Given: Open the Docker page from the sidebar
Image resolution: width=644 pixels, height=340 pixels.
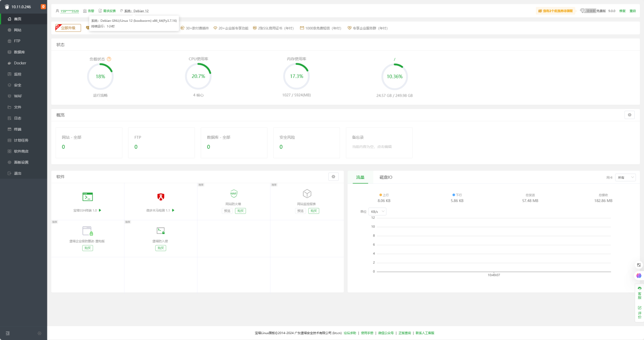Looking at the screenshot, I should (20, 63).
